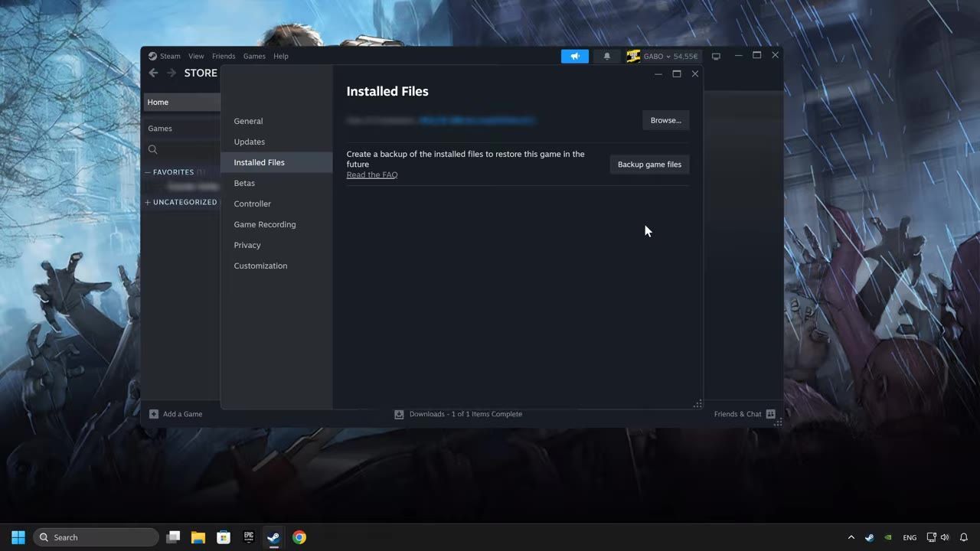Click the taskbar Search box
The height and width of the screenshot is (551, 980).
coord(96,537)
